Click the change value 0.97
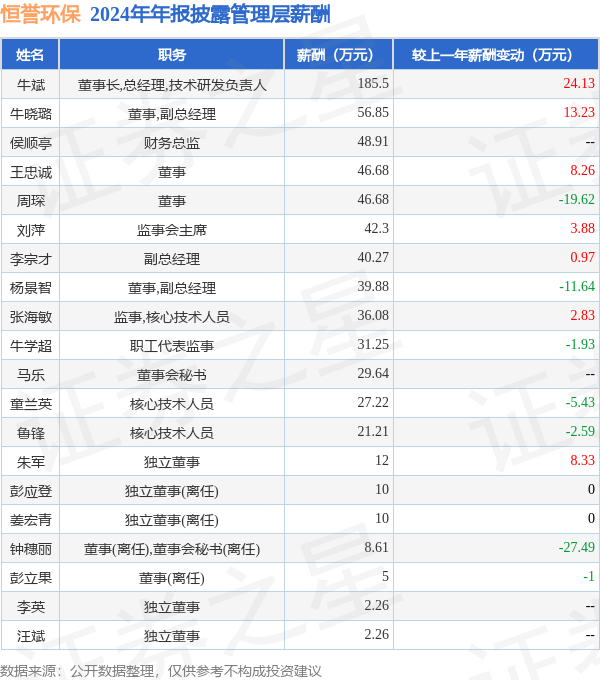The height and width of the screenshot is (680, 600). click(582, 258)
